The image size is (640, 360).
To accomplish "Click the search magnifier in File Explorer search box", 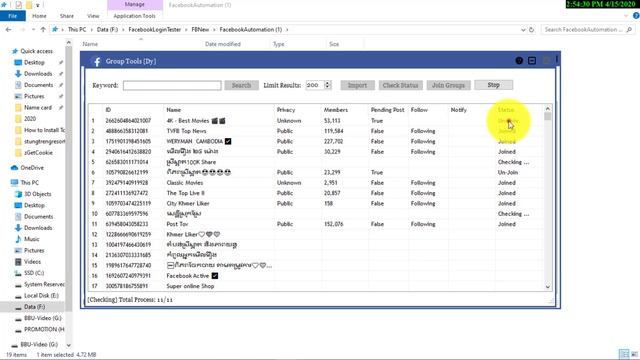I will (x=629, y=30).
